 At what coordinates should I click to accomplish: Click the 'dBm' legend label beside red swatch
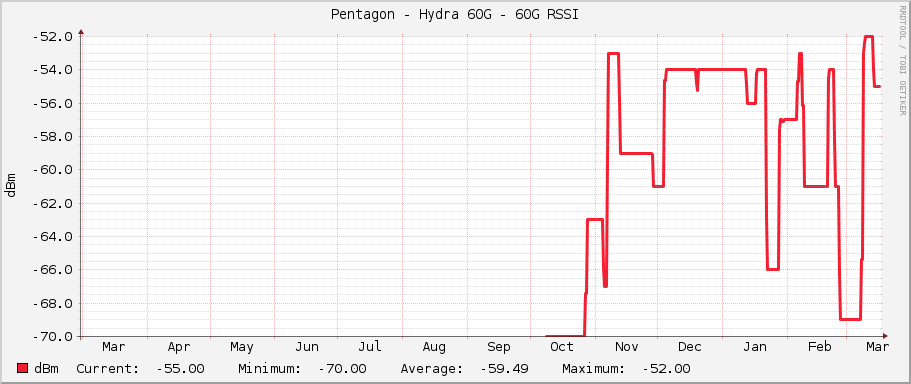pyautogui.click(x=46, y=369)
